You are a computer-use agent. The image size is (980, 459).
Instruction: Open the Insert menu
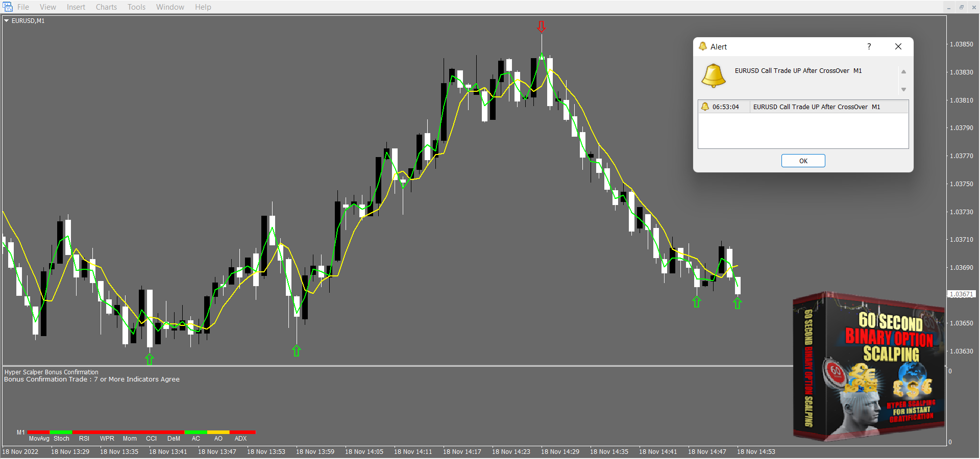(x=76, y=7)
